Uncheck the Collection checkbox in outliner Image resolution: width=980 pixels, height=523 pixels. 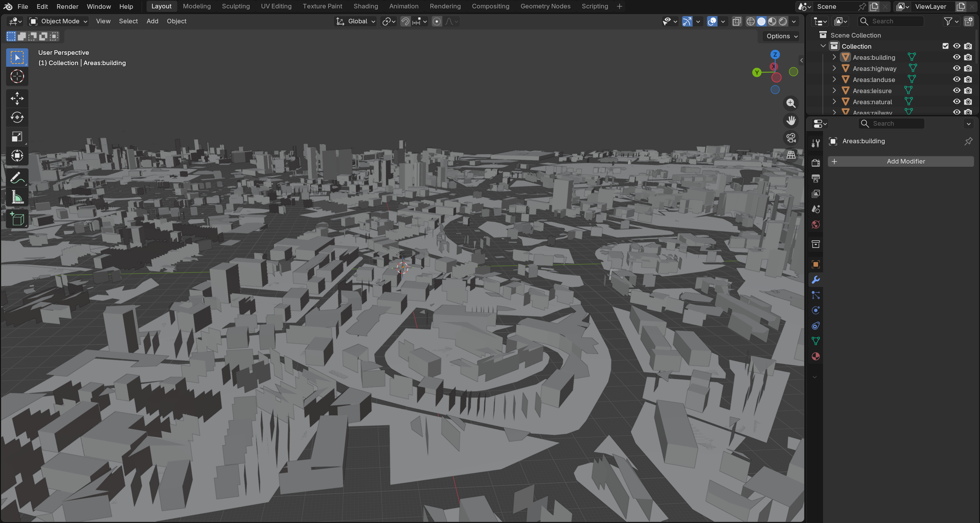point(946,46)
